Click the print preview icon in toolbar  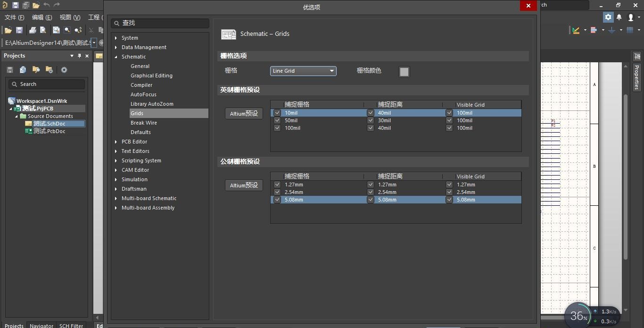coord(43,30)
